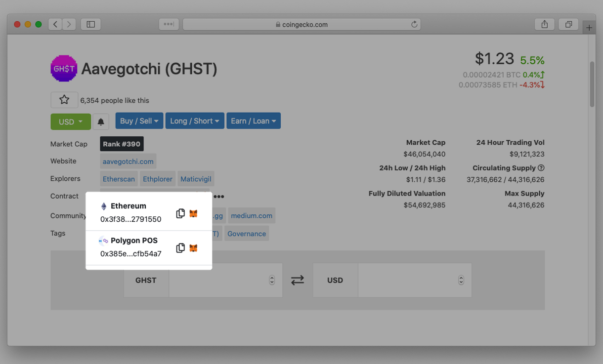Image resolution: width=603 pixels, height=364 pixels.
Task: Copy the Ethereum contract address
Action: click(x=180, y=213)
